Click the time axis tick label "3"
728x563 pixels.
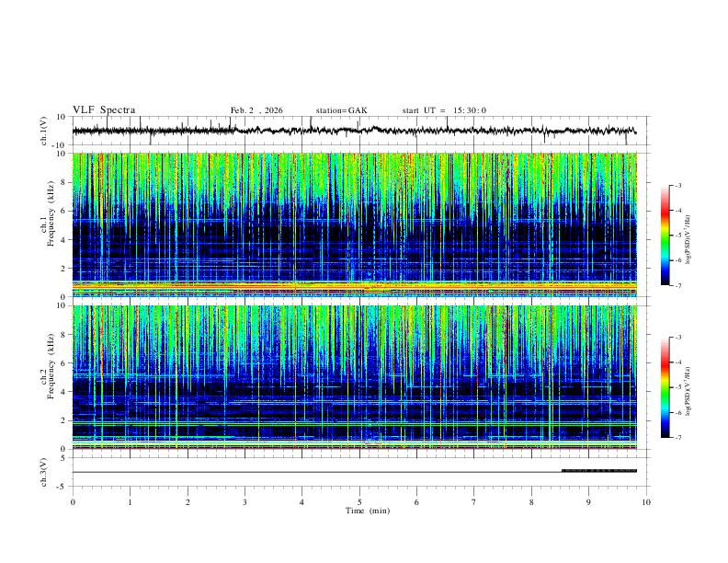pos(245,502)
